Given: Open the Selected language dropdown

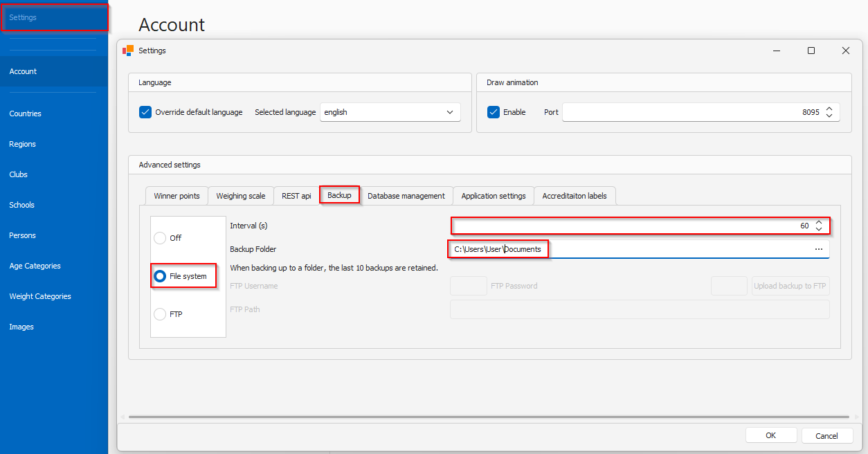Looking at the screenshot, I should click(x=390, y=112).
